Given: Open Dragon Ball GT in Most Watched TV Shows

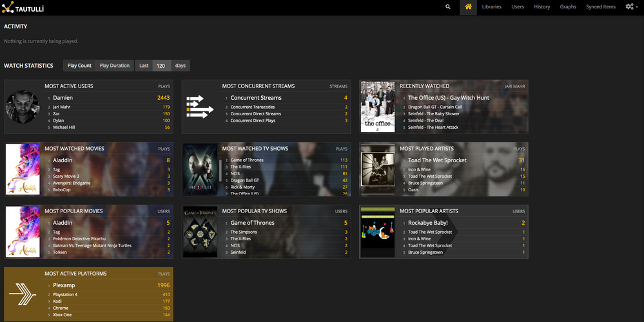Looking at the screenshot, I should pyautogui.click(x=245, y=180).
